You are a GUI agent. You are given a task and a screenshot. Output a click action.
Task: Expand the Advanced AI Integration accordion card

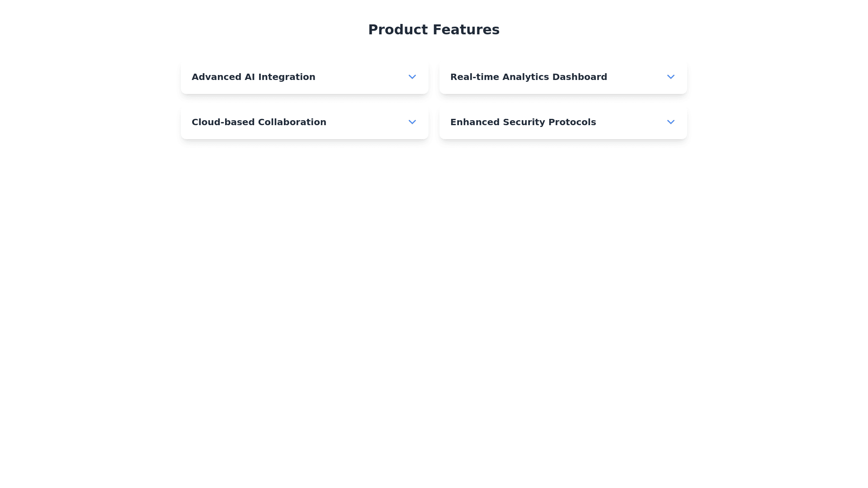click(304, 77)
